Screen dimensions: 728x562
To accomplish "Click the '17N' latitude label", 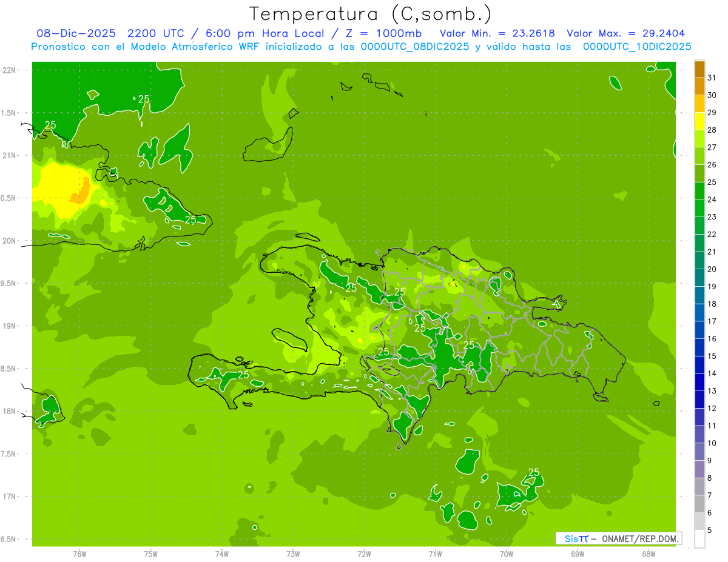I will point(9,497).
